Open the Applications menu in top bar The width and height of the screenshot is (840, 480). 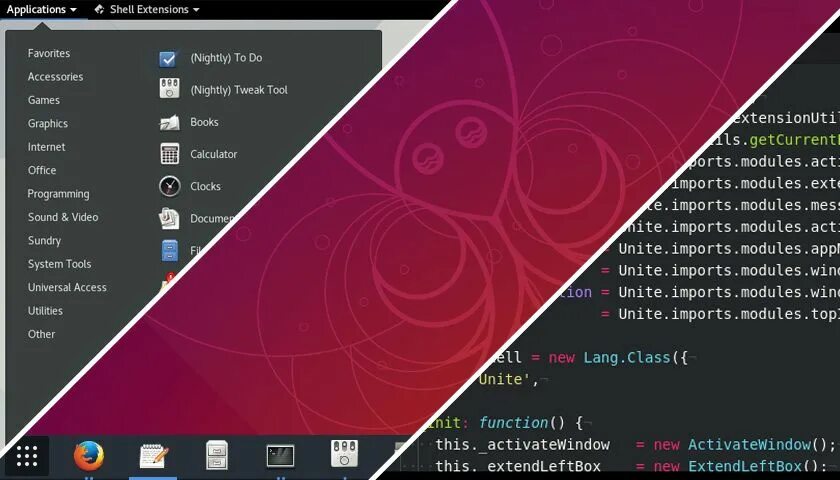(41, 10)
